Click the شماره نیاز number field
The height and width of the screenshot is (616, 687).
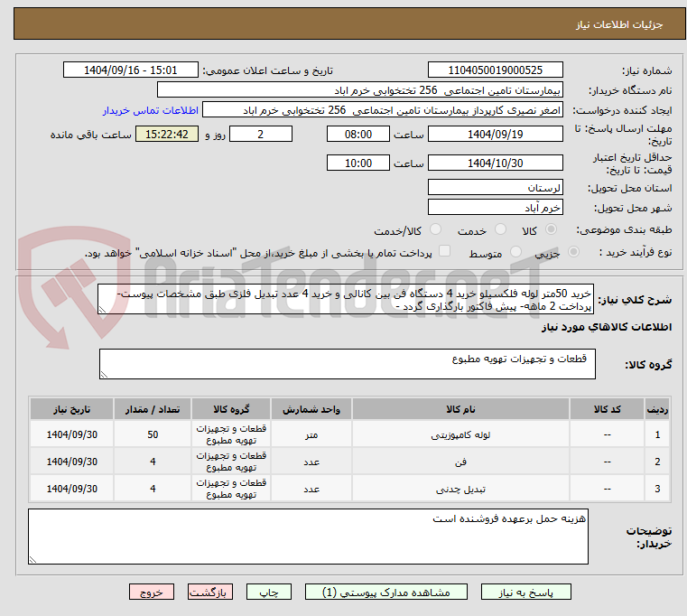tap(495, 70)
